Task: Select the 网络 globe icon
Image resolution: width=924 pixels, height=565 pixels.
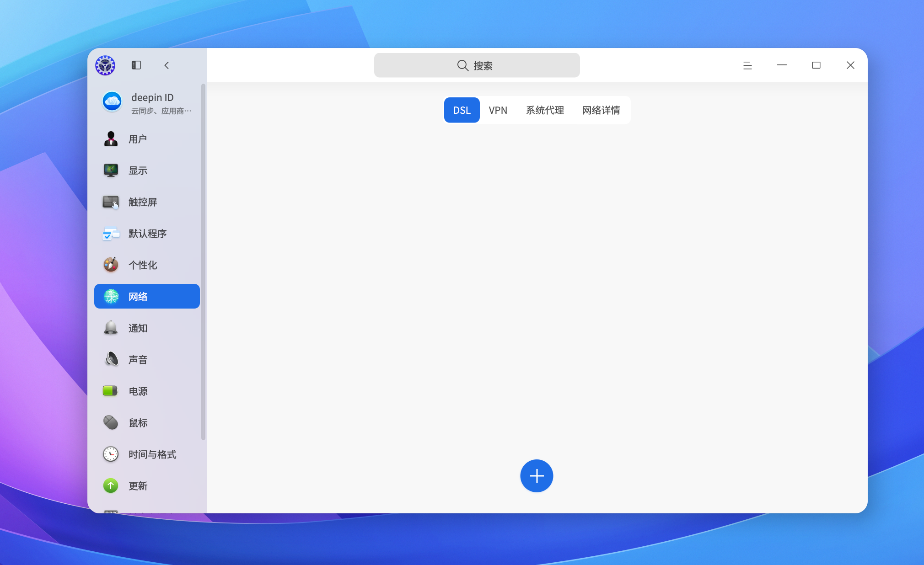Action: tap(111, 296)
